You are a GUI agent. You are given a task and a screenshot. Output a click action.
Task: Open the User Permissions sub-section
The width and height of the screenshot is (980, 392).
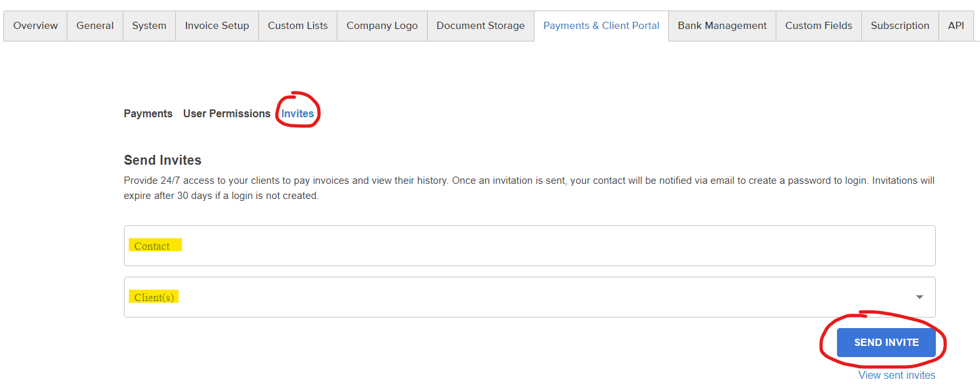(x=227, y=113)
